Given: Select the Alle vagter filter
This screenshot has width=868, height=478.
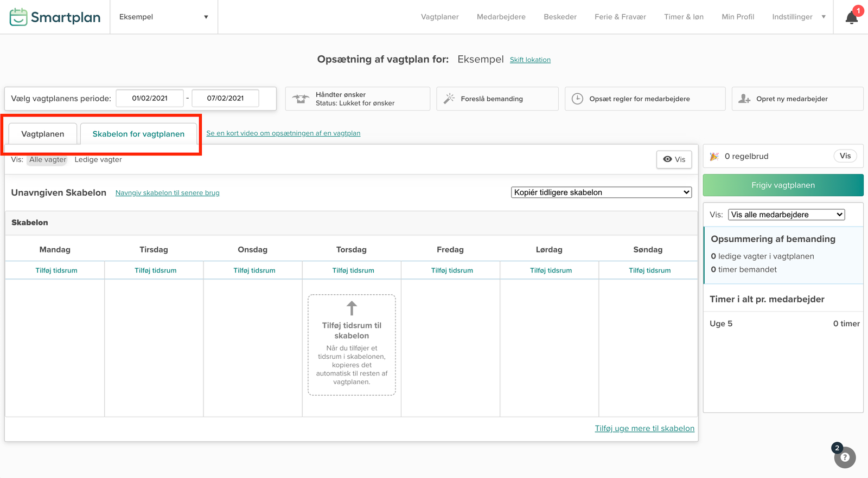Looking at the screenshot, I should pos(48,159).
